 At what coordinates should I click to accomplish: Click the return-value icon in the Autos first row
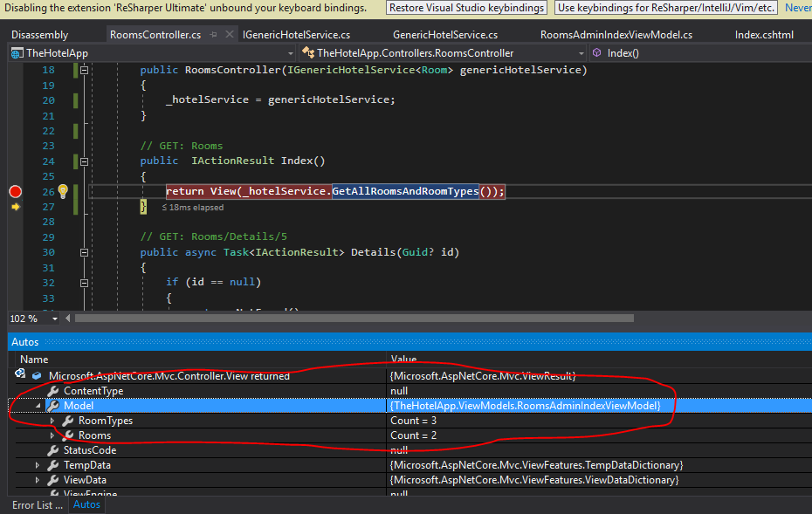click(20, 374)
